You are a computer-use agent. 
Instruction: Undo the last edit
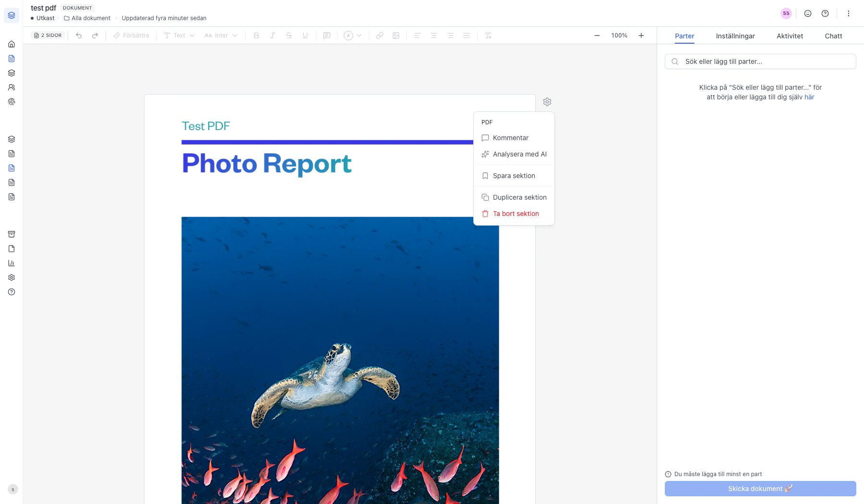(79, 36)
